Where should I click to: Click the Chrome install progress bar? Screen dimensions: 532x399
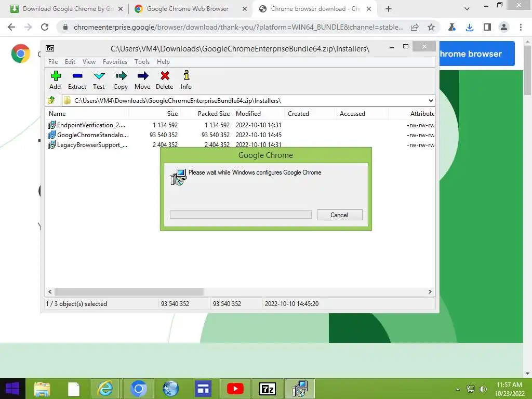tap(241, 215)
